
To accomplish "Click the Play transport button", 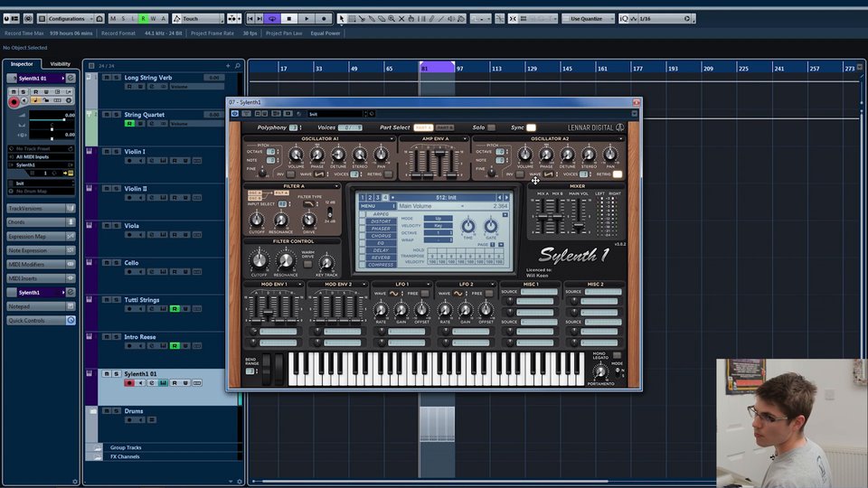I will point(307,18).
